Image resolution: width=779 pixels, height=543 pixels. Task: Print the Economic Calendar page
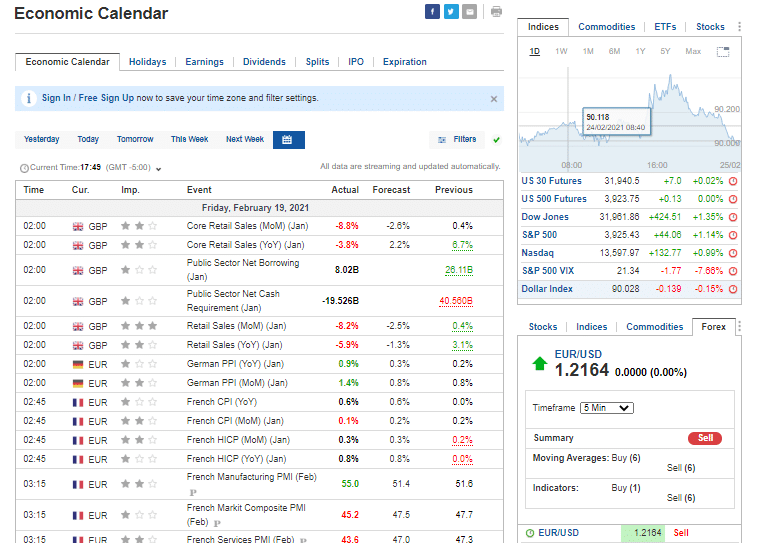pos(496,11)
